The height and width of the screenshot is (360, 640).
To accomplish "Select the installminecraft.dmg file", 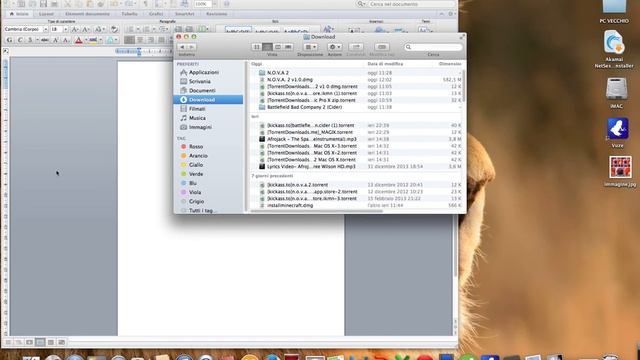I will (x=290, y=205).
